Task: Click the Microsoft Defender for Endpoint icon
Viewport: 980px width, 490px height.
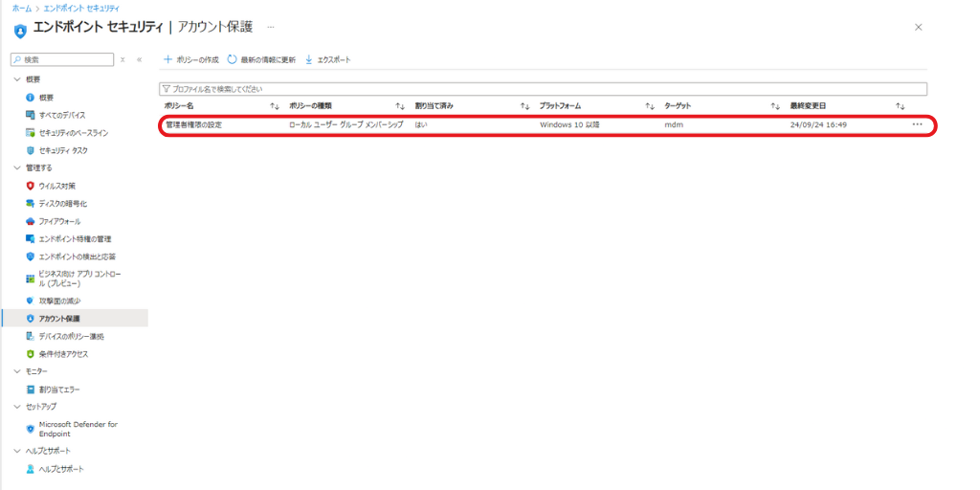Action: [x=30, y=429]
